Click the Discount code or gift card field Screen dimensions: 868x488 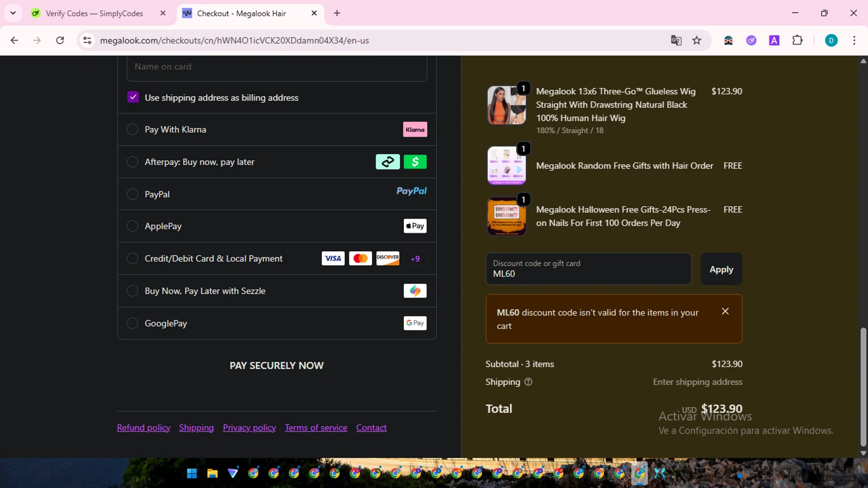[x=589, y=269]
